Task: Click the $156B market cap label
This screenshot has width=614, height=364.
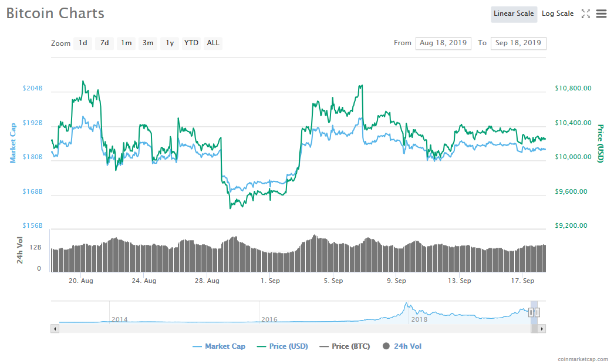Action: pos(32,225)
